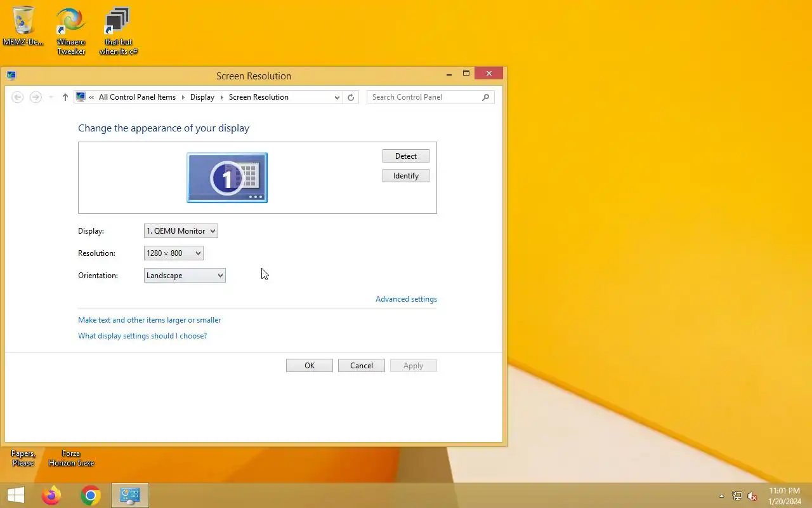Launch Google Chrome from the taskbar
812x508 pixels.
pos(91,495)
